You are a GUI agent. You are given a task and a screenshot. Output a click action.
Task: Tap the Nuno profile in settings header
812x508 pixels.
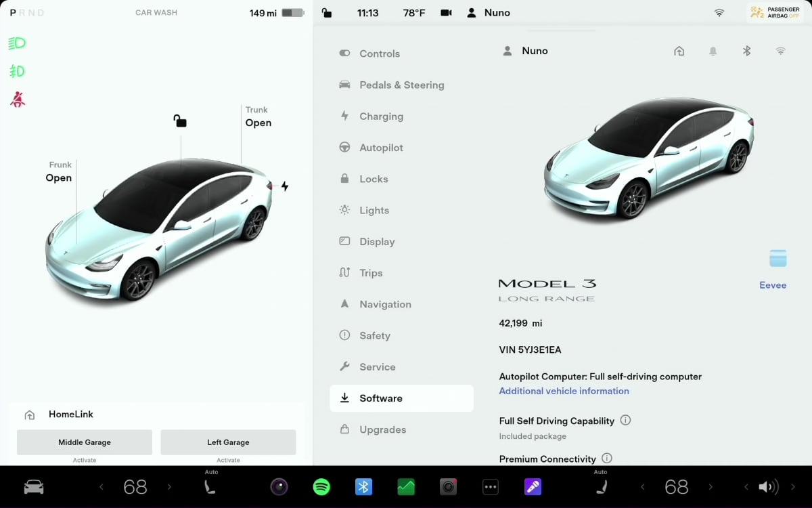[525, 51]
